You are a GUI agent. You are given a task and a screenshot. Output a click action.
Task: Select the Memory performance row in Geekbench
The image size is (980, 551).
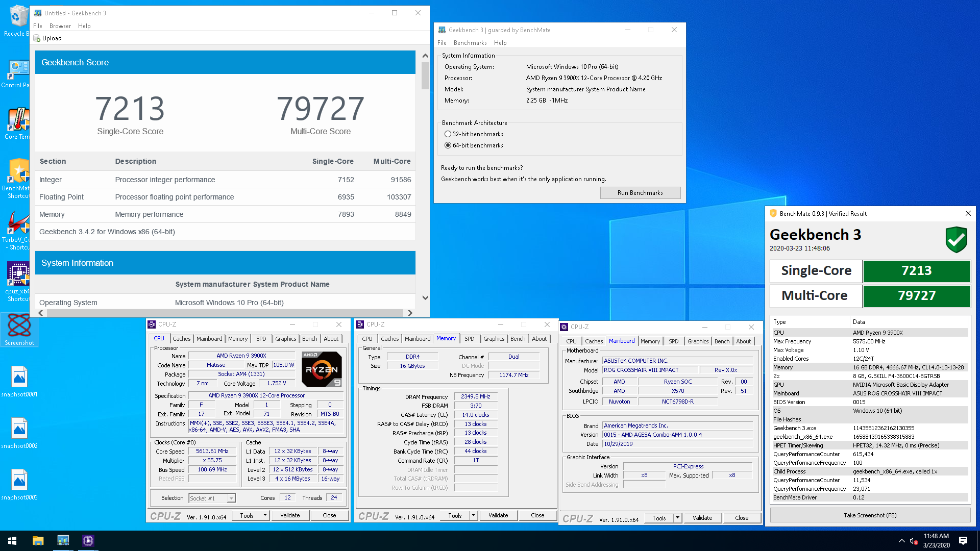(225, 214)
